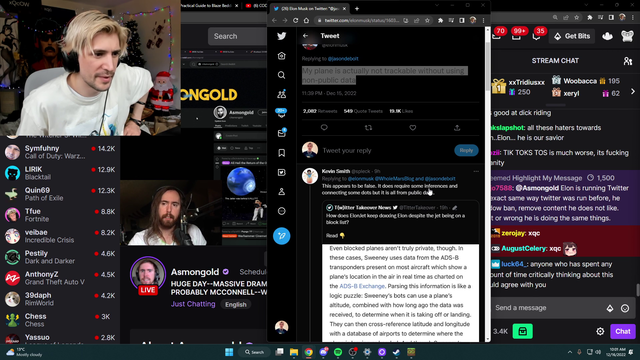Click the English tag under Asmongold
640x360 pixels.
(x=236, y=304)
